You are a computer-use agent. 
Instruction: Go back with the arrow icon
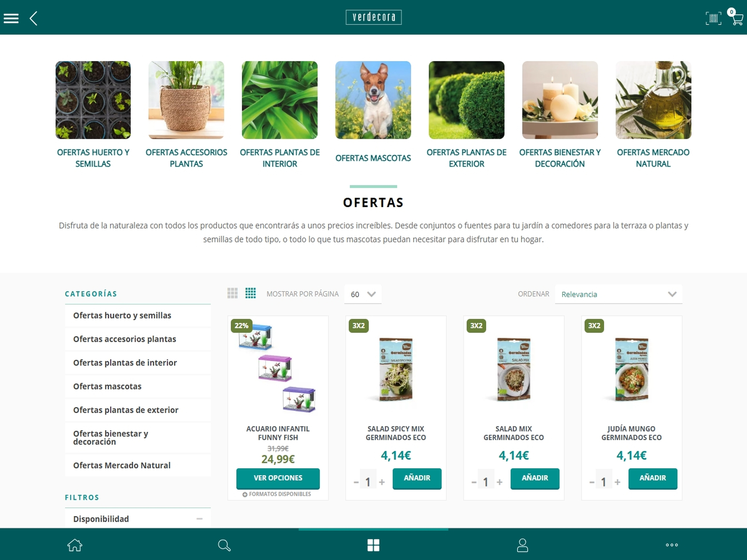(33, 18)
